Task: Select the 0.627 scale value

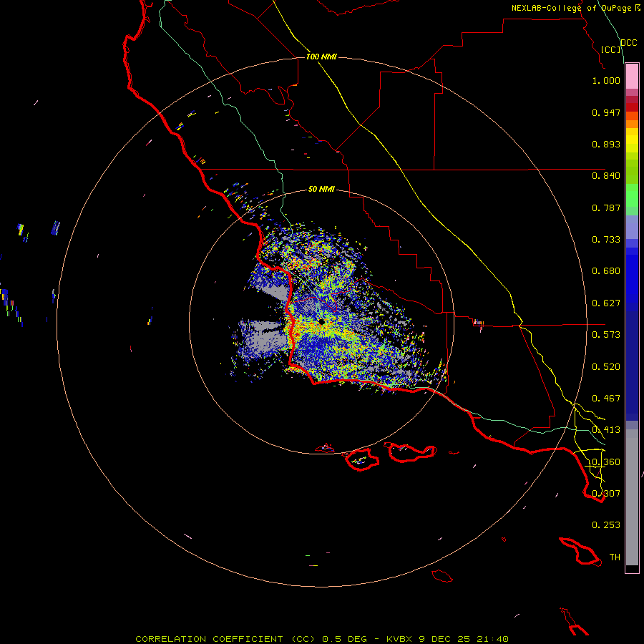Action: click(606, 303)
